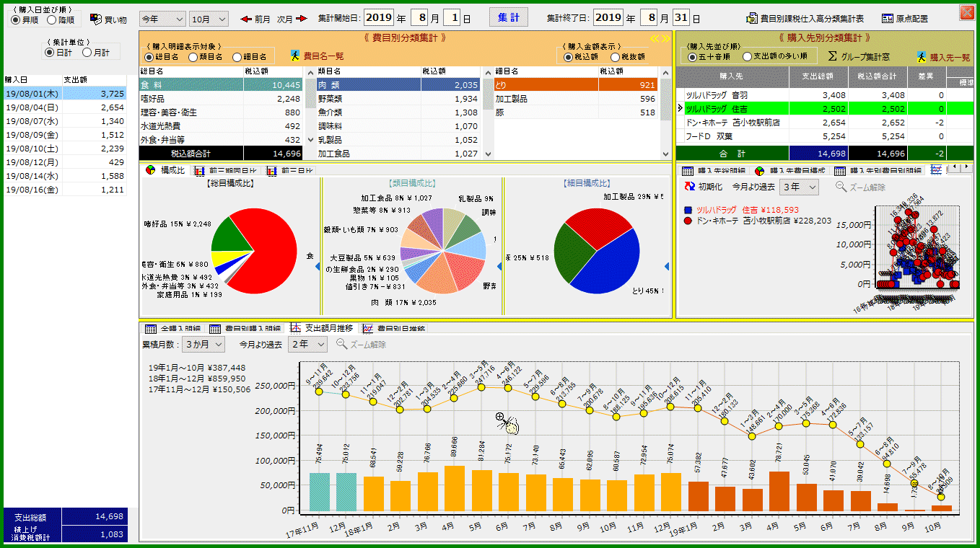Advance to next month with 次月 arrow
Viewport: 980px width, 548px height.
click(x=301, y=19)
